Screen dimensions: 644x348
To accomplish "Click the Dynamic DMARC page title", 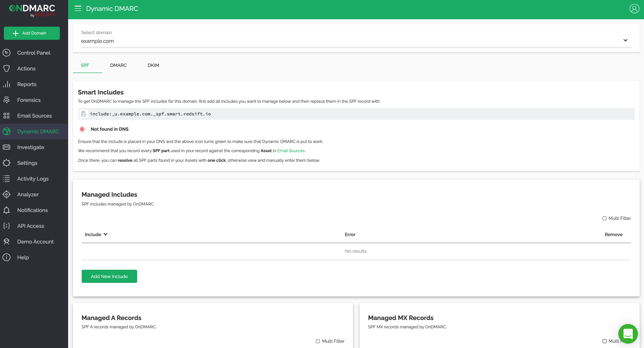I will 112,8.
